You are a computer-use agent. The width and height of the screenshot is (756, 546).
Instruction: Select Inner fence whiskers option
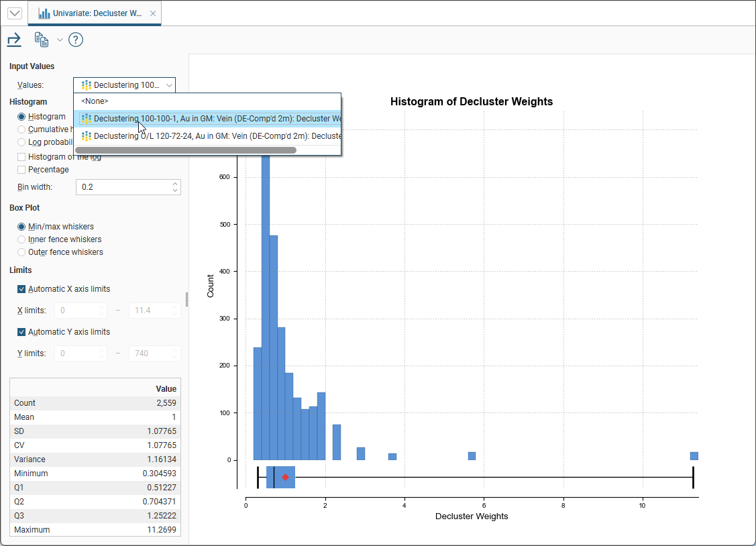click(x=22, y=239)
